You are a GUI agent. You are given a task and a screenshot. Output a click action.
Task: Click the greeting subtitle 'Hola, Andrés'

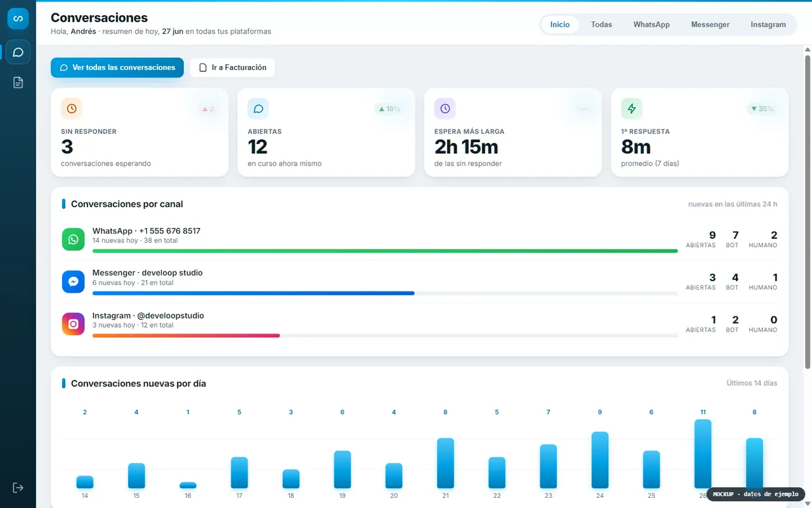tap(74, 31)
